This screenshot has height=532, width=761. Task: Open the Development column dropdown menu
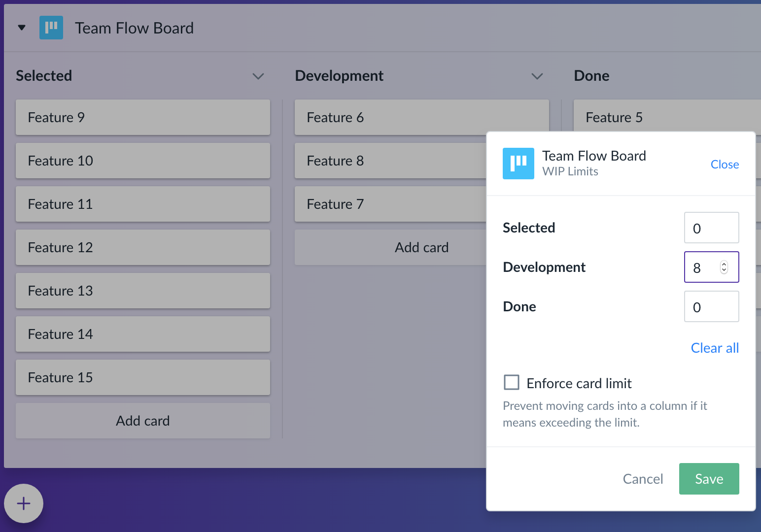[537, 76]
